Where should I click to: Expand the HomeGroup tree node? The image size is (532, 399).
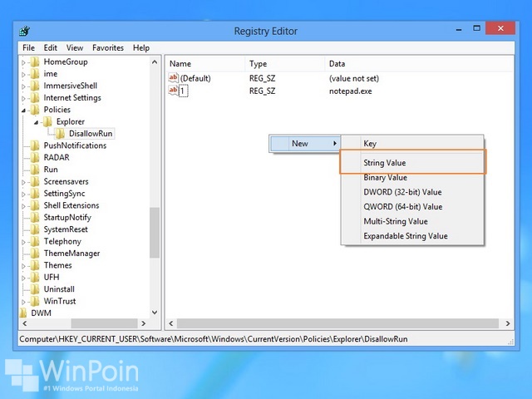[x=23, y=62]
